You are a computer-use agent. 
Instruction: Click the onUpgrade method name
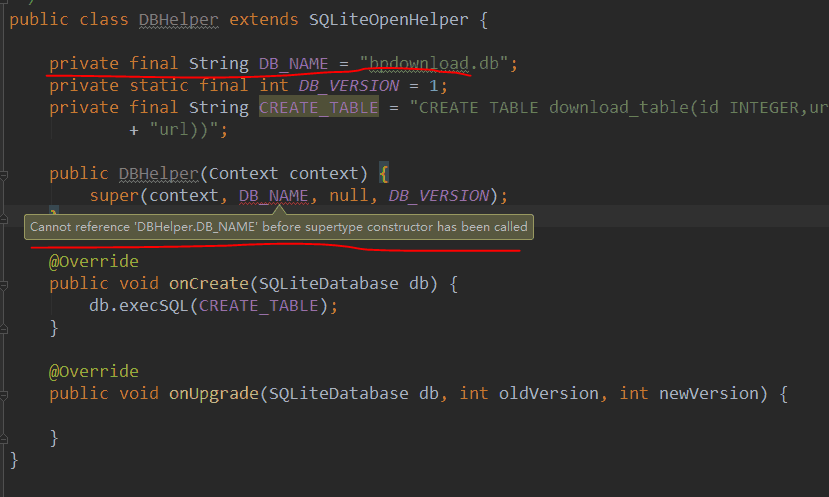214,393
